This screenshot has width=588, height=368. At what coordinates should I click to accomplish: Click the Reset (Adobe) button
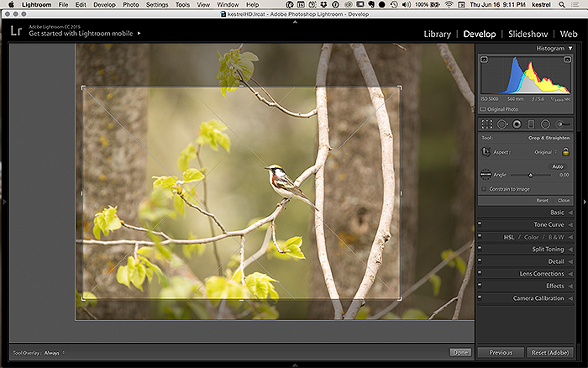point(552,353)
